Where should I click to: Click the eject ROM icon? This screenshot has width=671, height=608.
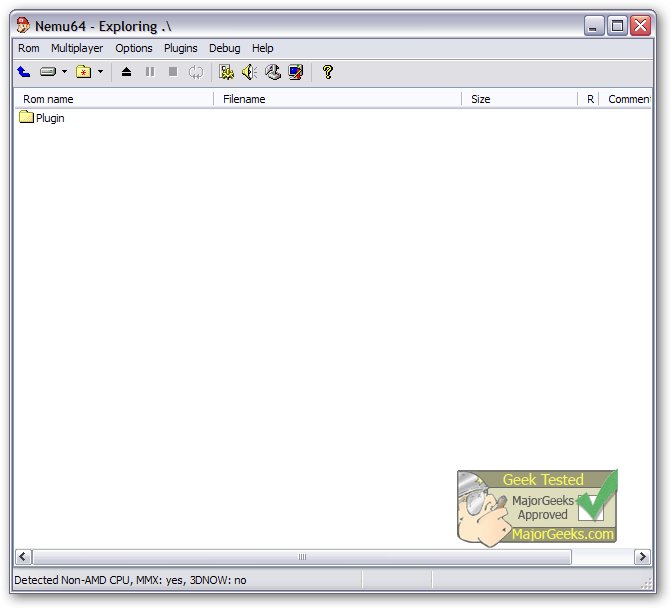(x=126, y=72)
